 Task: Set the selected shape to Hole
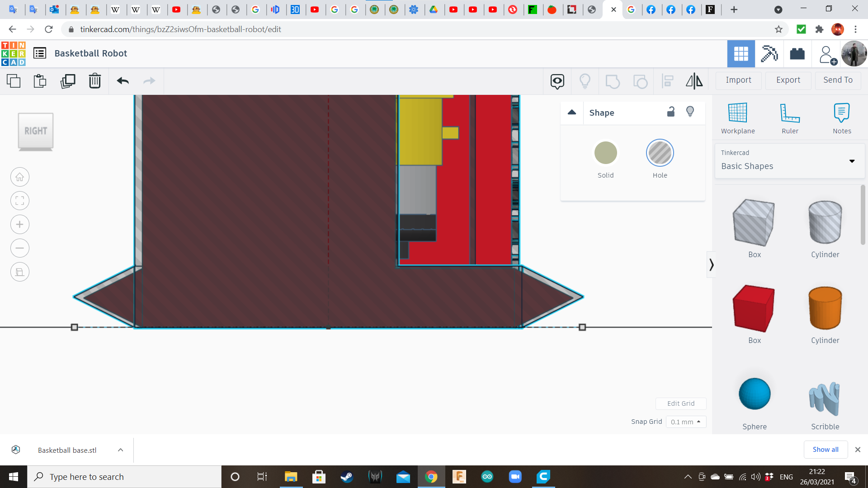coord(660,153)
